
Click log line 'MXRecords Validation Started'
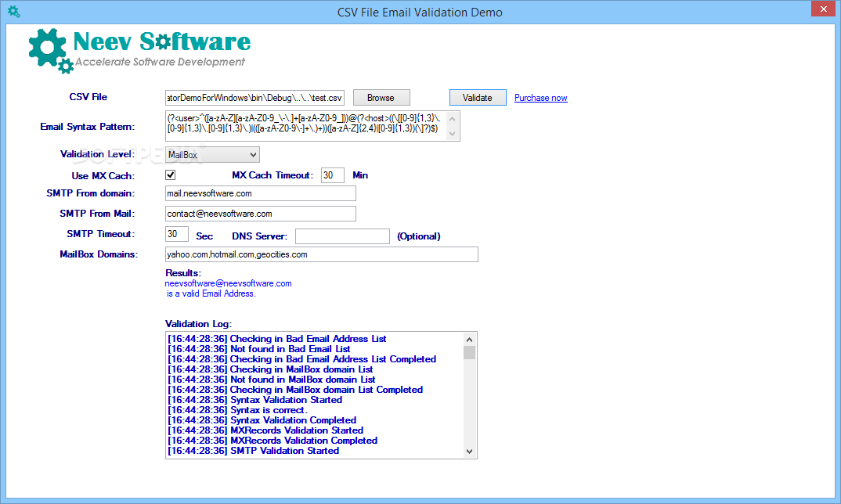(x=265, y=430)
